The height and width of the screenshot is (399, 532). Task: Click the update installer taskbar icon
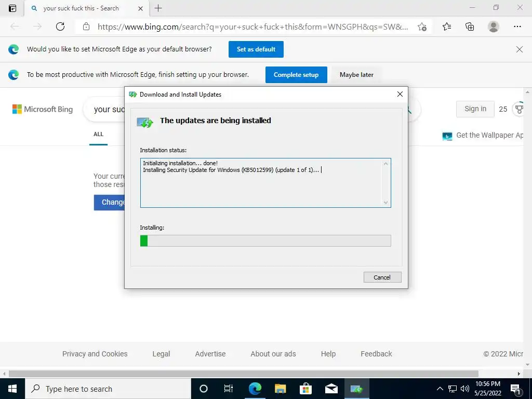click(x=356, y=389)
